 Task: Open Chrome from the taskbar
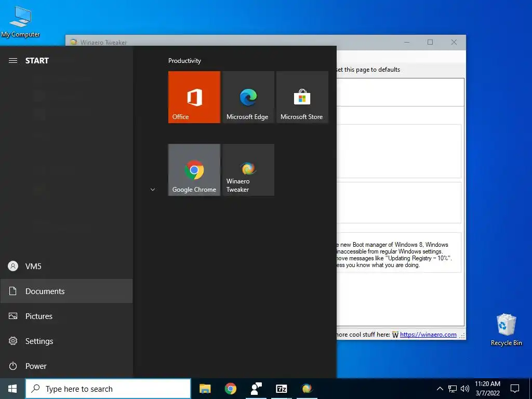(x=231, y=389)
